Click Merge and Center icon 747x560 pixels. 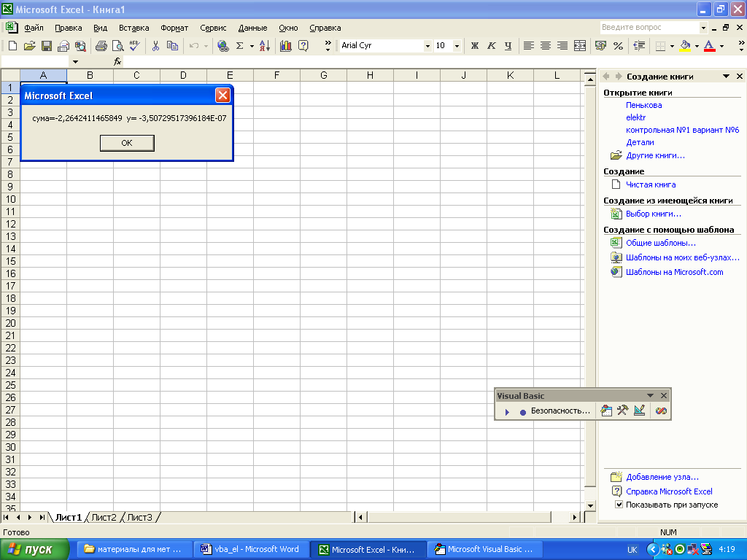pyautogui.click(x=580, y=46)
